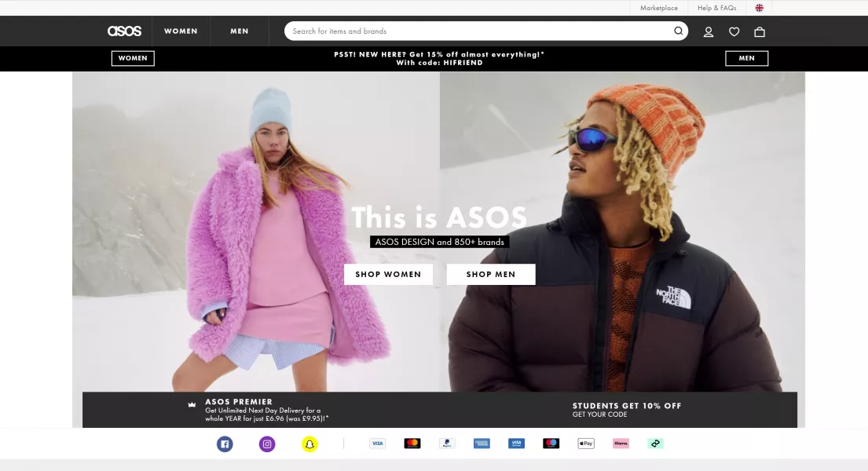Click the ASOS logo
Screen dimensions: 868x471
[x=124, y=31]
